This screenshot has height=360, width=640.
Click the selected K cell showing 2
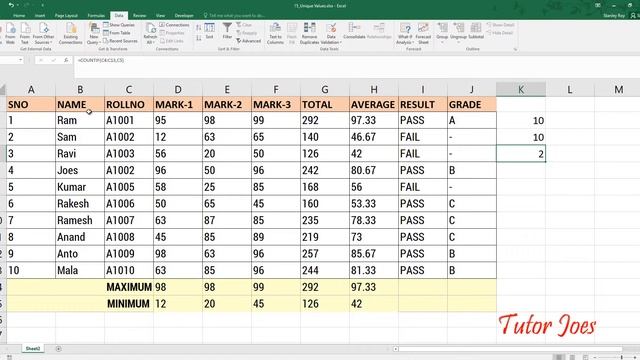(521, 154)
